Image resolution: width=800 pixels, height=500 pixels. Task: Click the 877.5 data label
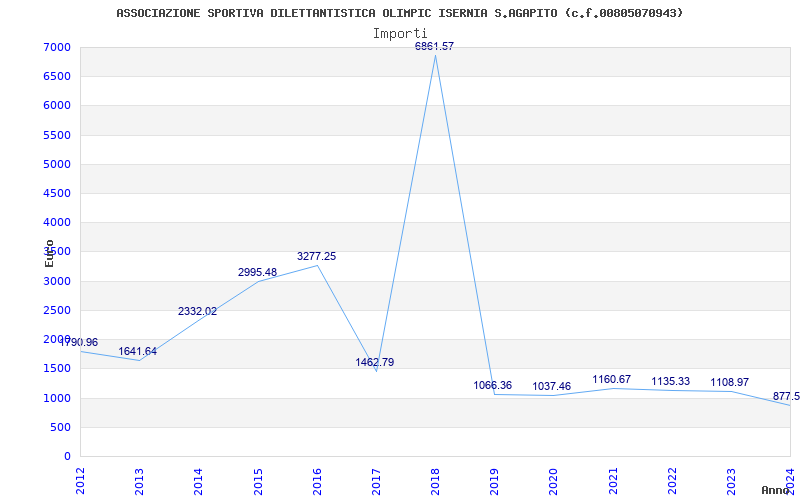click(786, 396)
